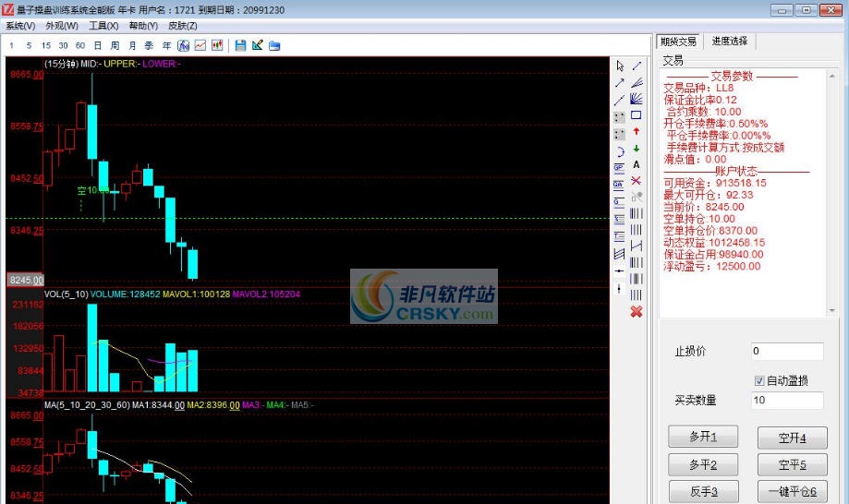
Task: Click the '当前价：8245.00' line
Action: pyautogui.click(x=704, y=207)
